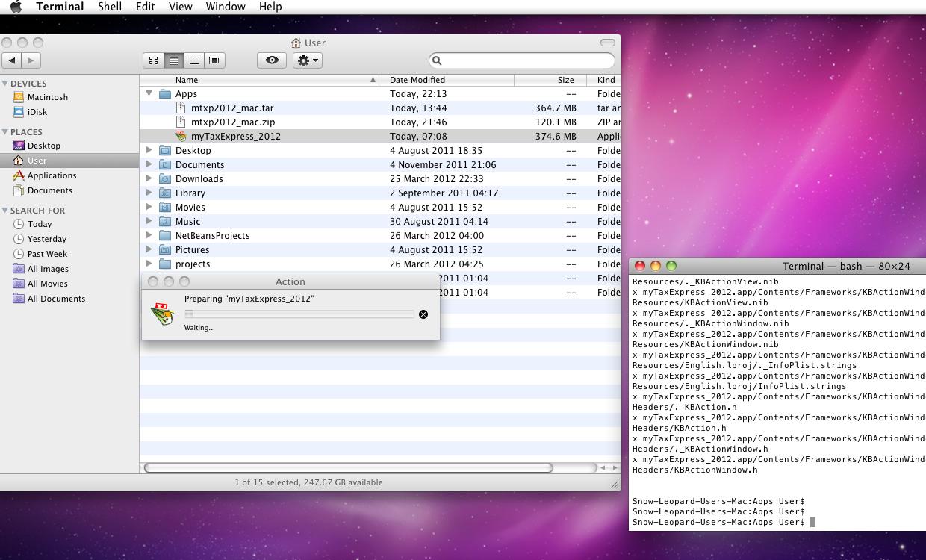This screenshot has height=560, width=926.
Task: Open Documents from the sidebar
Action: (x=49, y=190)
